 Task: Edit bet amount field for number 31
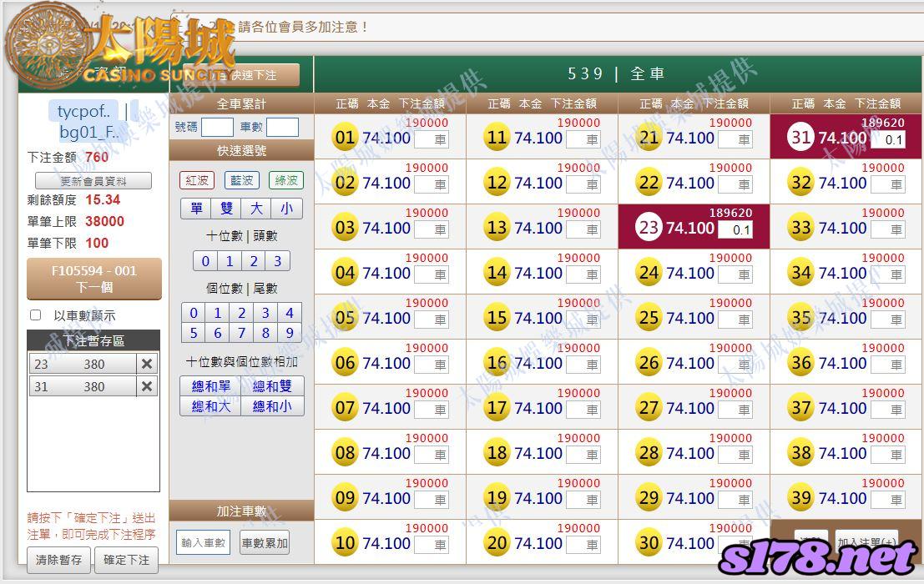(887, 140)
